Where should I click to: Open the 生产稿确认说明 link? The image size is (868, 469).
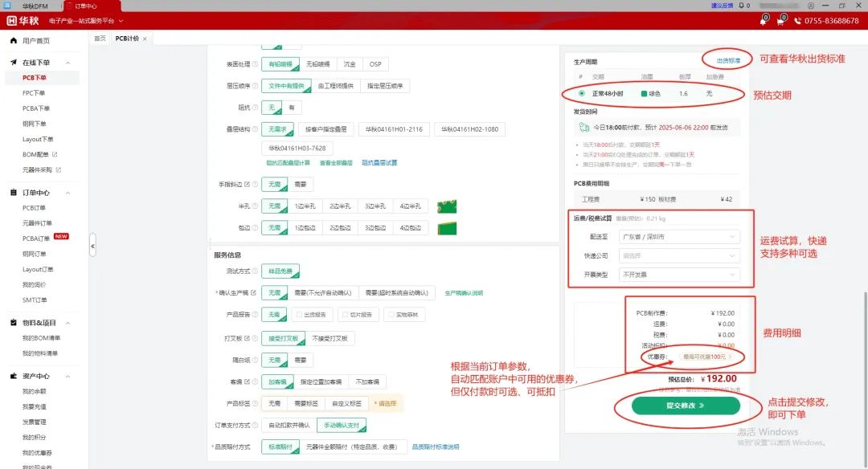(x=464, y=293)
